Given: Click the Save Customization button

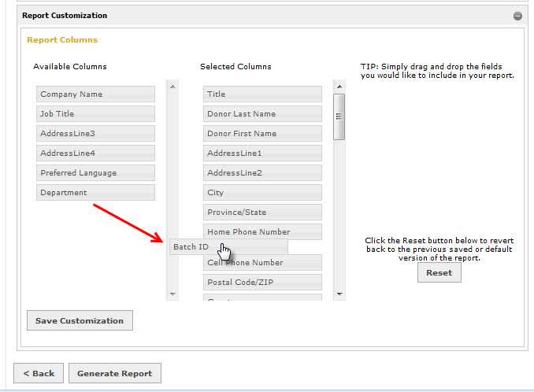Looking at the screenshot, I should (x=80, y=320).
